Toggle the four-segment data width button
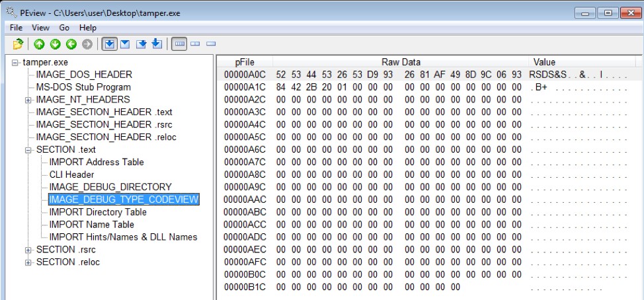 coord(179,44)
